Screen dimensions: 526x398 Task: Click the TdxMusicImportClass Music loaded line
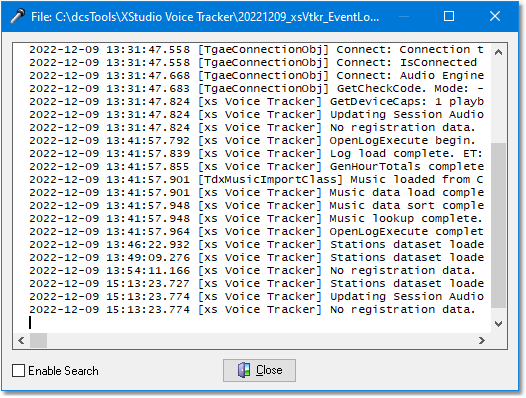click(x=256, y=180)
